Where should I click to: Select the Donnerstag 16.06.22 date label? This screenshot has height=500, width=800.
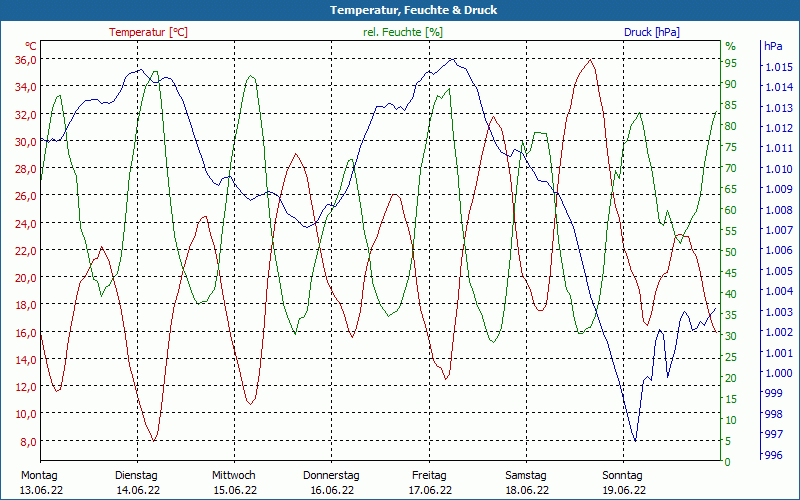(331, 483)
